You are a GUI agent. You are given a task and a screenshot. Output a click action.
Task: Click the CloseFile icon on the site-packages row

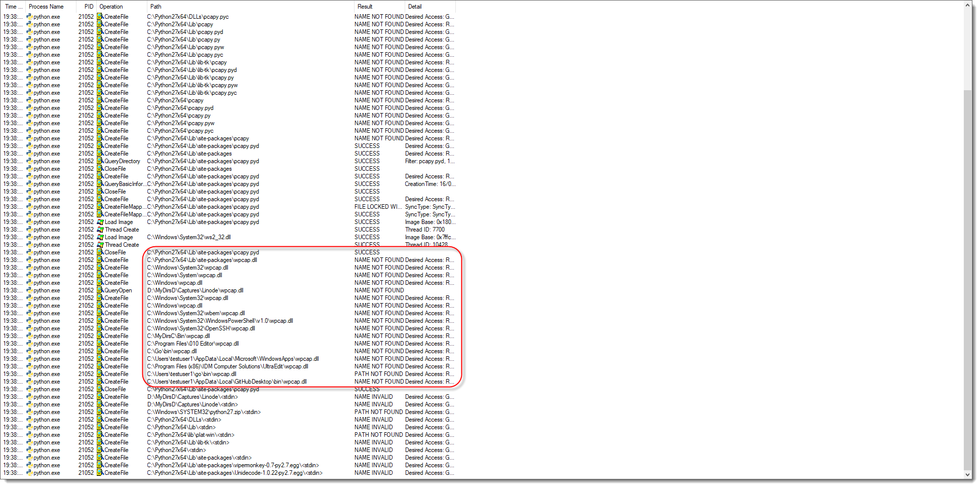pyautogui.click(x=100, y=169)
